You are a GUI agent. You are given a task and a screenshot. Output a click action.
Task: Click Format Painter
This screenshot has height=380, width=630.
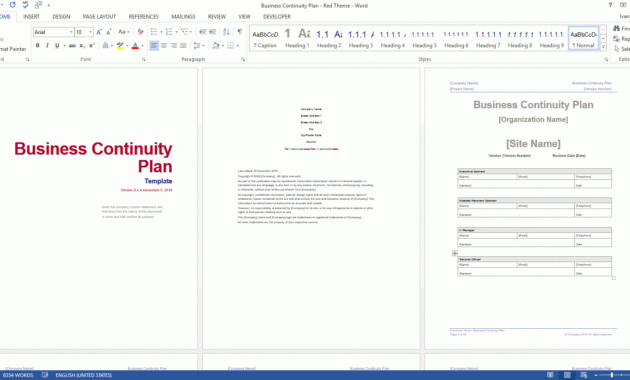[13, 49]
